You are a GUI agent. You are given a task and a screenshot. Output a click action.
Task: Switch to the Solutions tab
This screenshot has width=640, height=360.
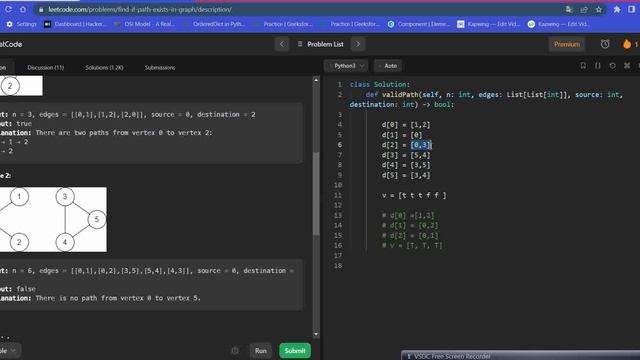click(104, 67)
